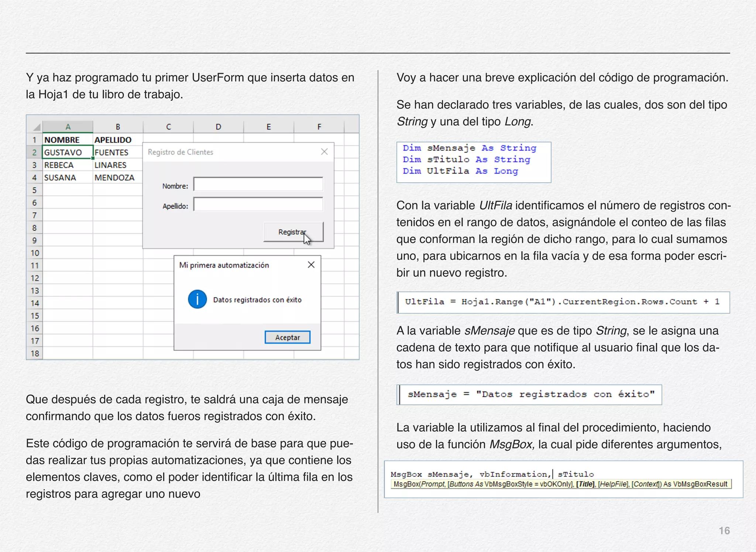The width and height of the screenshot is (756, 552).
Task: Select column F header
Action: [319, 127]
